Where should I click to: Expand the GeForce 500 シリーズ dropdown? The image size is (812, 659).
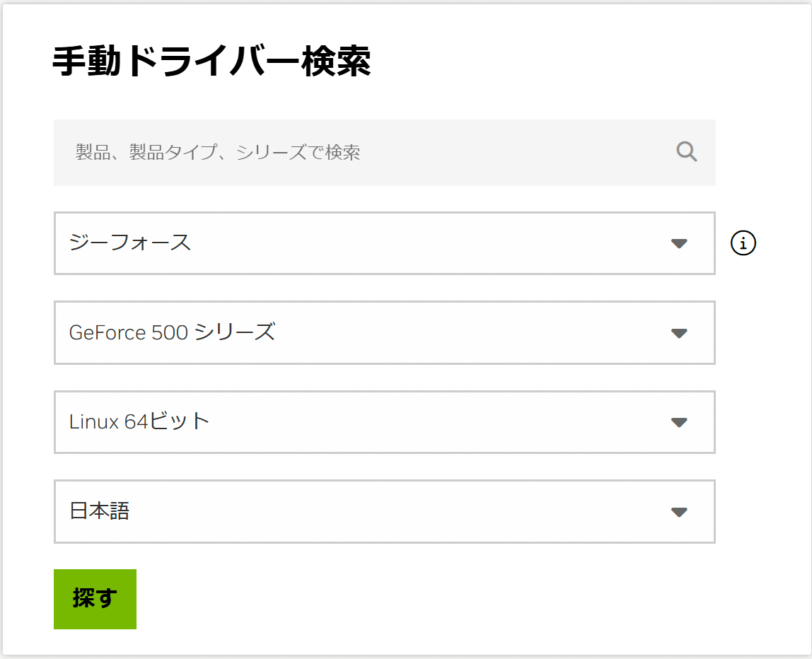(x=384, y=333)
